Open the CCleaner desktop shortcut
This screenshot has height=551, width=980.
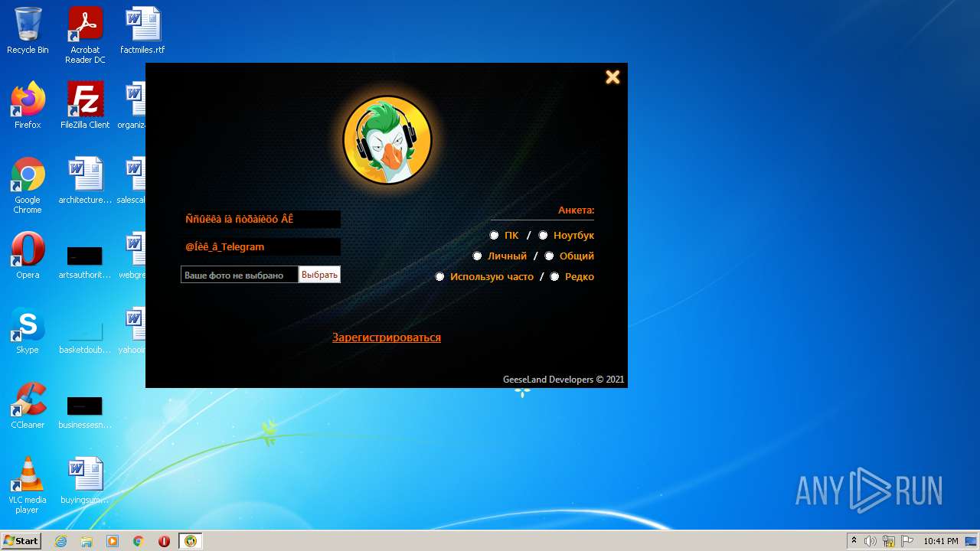(x=28, y=406)
